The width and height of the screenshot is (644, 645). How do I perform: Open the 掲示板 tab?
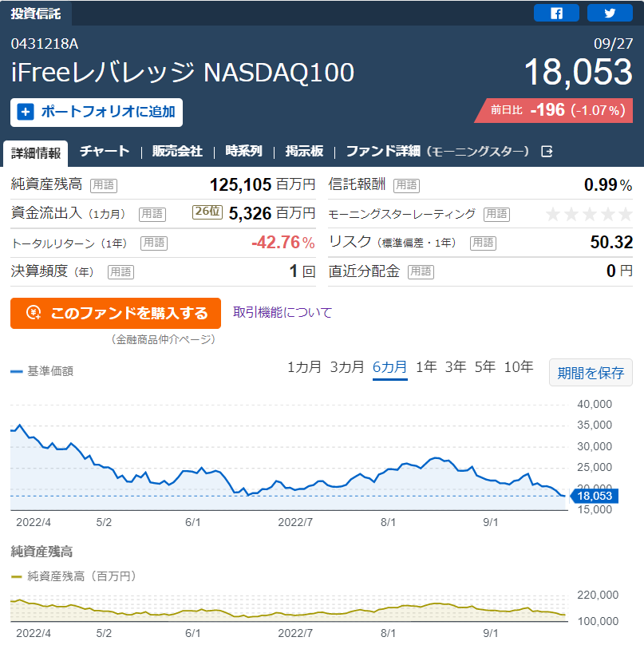[x=304, y=152]
